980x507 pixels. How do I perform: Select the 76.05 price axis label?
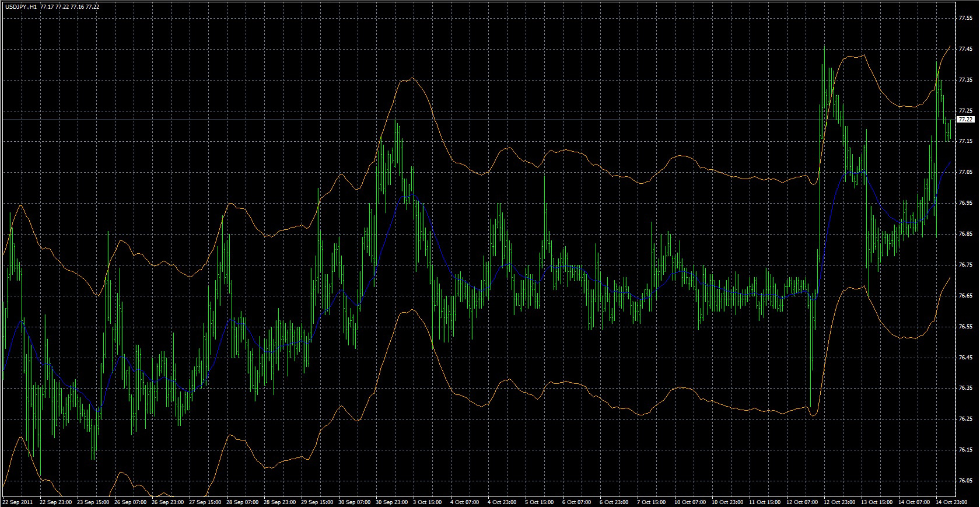pos(965,481)
